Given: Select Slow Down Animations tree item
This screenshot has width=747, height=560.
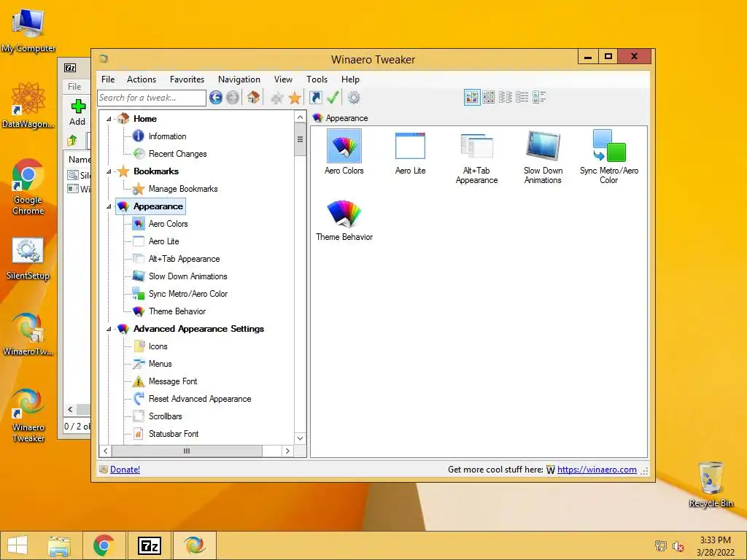Looking at the screenshot, I should tap(187, 276).
